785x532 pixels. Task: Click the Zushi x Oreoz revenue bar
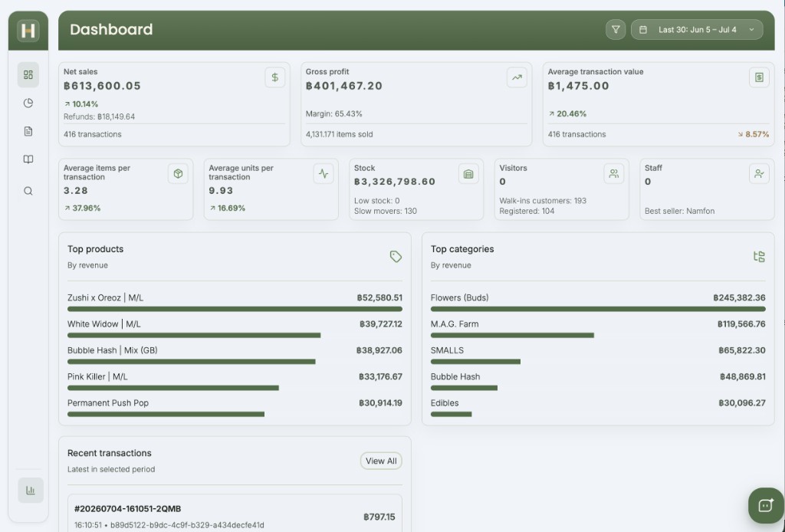coord(235,309)
